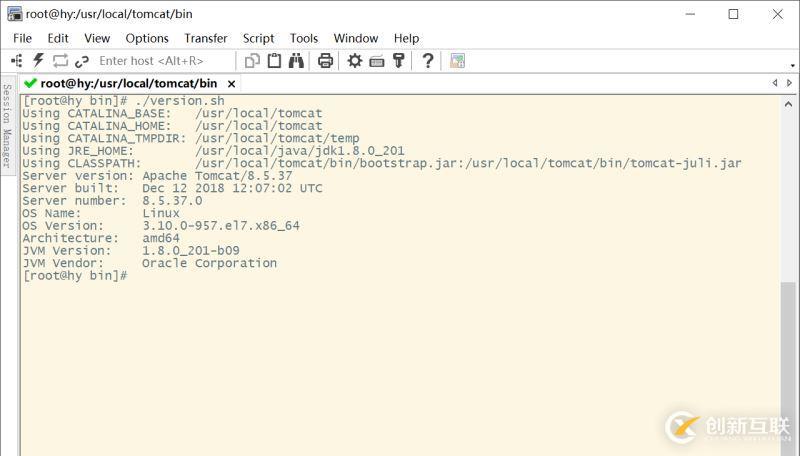Image resolution: width=800 pixels, height=456 pixels.
Task: Click the 'Apache Tomcat/8.5.37' server version text
Action: (x=217, y=175)
